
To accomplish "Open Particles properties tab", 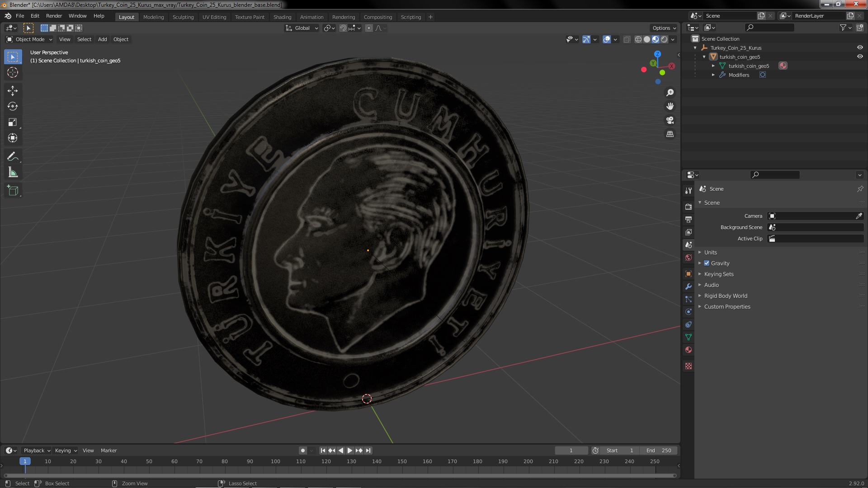I will (x=688, y=299).
